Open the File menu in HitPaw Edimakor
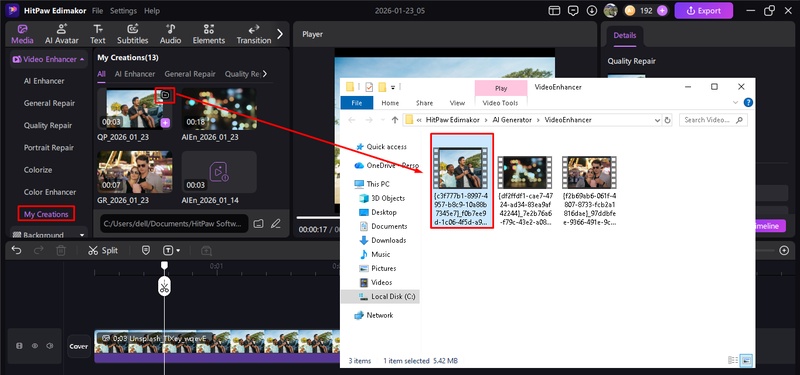The height and width of the screenshot is (375, 800). click(x=97, y=11)
